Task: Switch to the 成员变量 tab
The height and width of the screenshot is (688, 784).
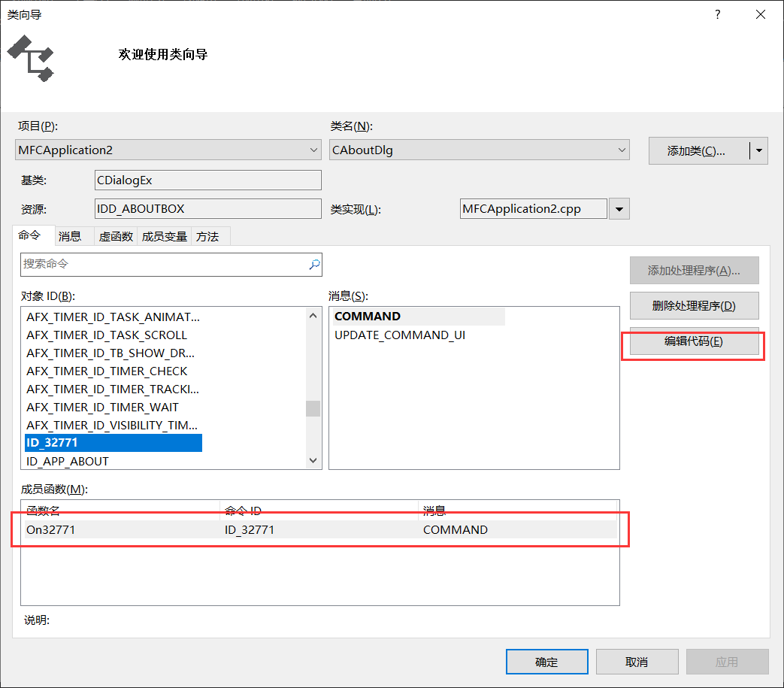Action: pyautogui.click(x=164, y=237)
